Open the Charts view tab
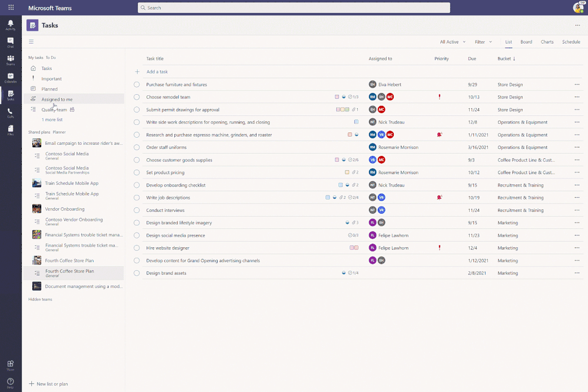 point(547,42)
